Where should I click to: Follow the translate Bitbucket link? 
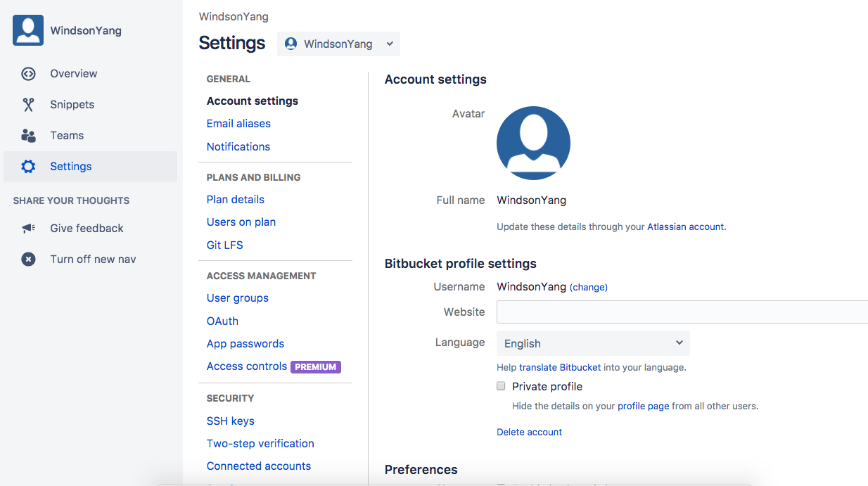[x=560, y=368]
